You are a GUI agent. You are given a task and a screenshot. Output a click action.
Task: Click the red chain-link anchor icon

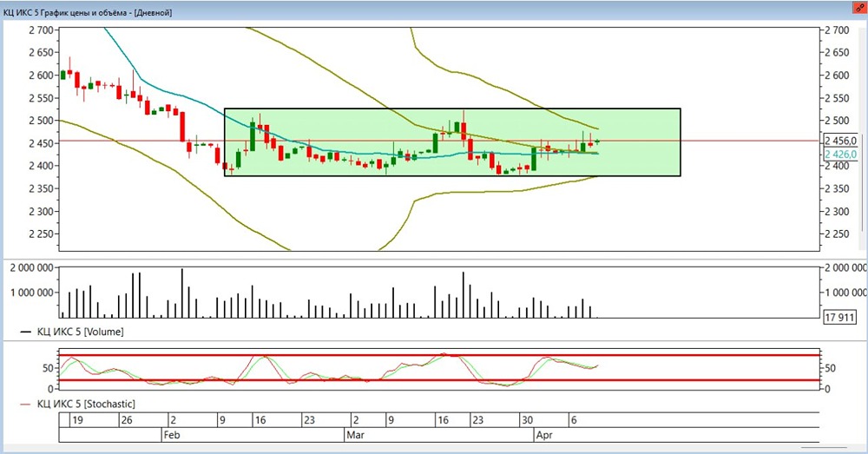click(x=859, y=9)
